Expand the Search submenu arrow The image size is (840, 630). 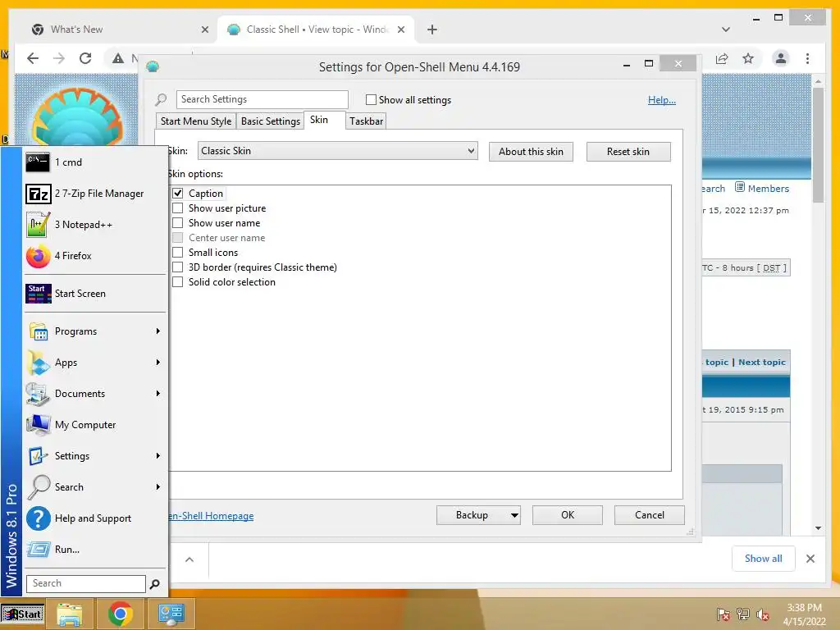158,487
